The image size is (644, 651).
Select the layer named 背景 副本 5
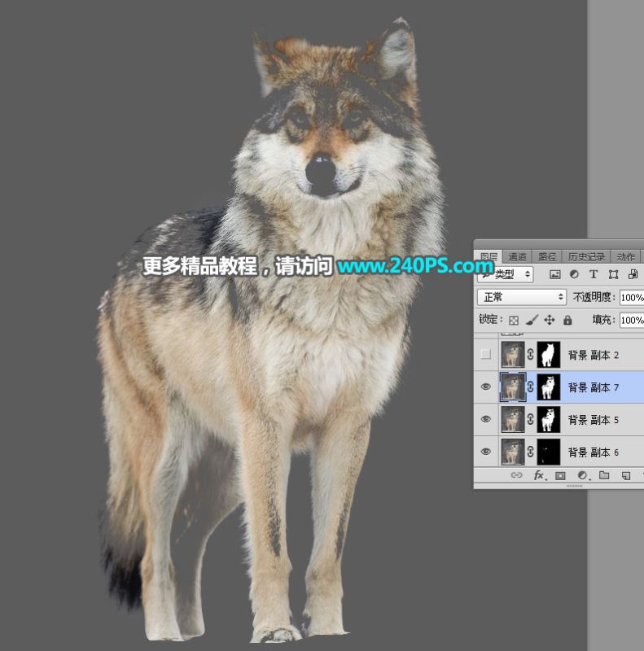[x=594, y=420]
